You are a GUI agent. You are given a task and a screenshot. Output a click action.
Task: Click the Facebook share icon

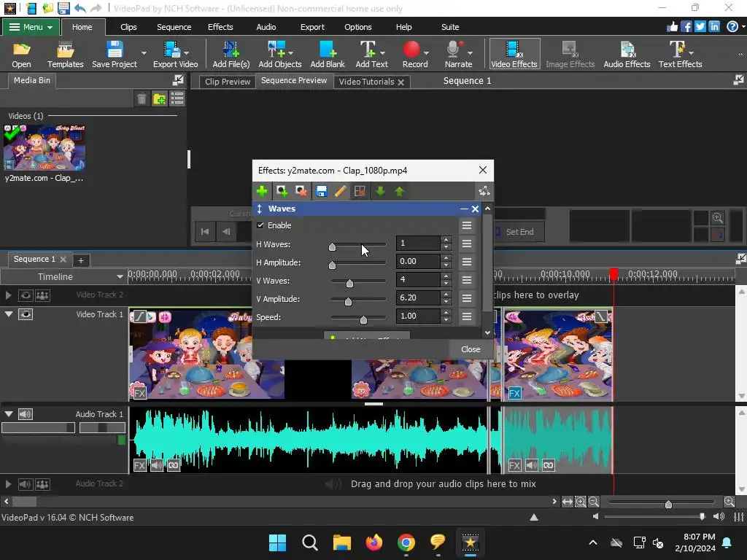point(686,27)
